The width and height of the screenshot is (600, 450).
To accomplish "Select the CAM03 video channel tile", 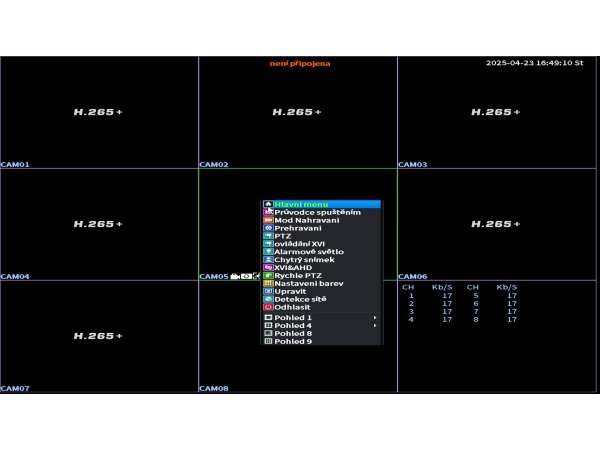I will point(497,112).
